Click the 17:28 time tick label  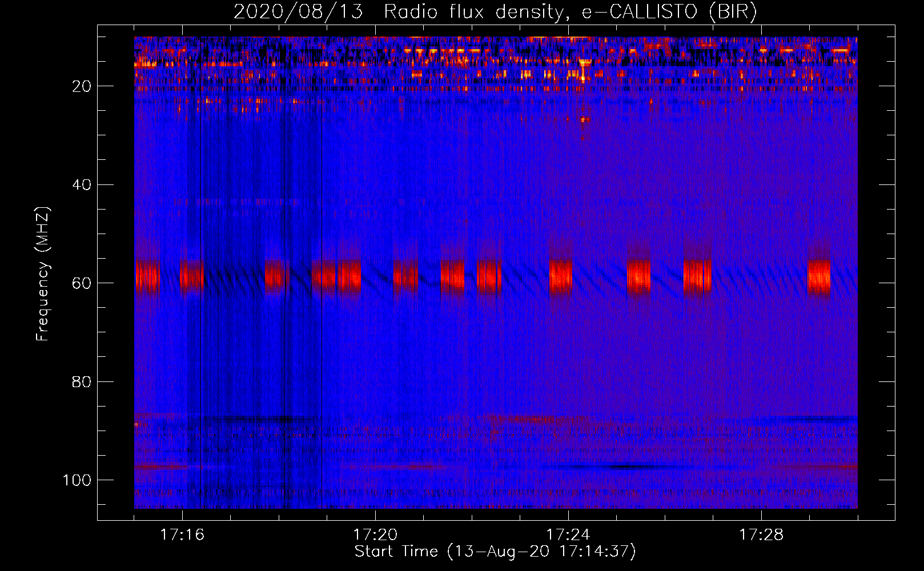(761, 535)
